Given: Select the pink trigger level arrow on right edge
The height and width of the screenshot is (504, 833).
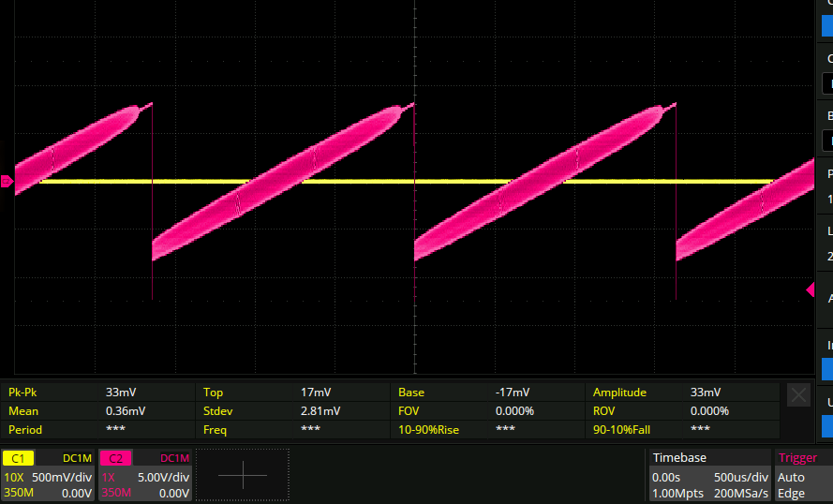Looking at the screenshot, I should (x=811, y=290).
